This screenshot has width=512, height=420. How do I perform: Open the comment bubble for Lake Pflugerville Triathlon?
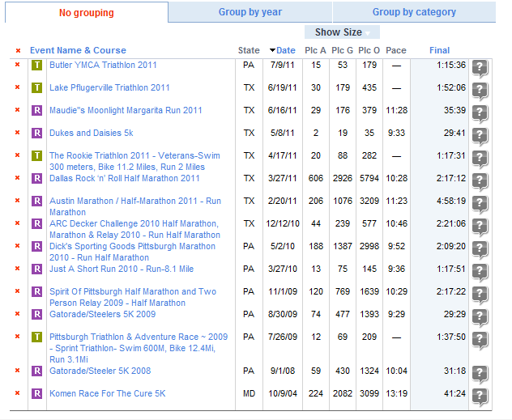point(480,91)
